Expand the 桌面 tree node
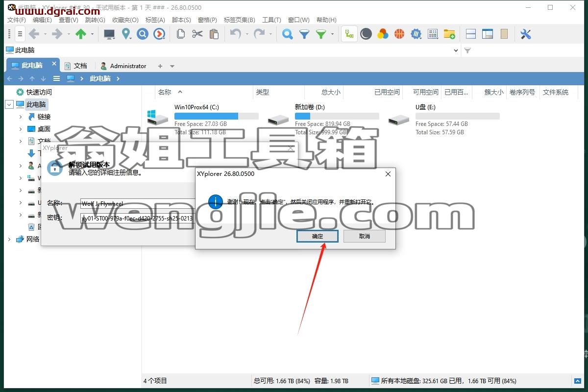 pos(21,129)
